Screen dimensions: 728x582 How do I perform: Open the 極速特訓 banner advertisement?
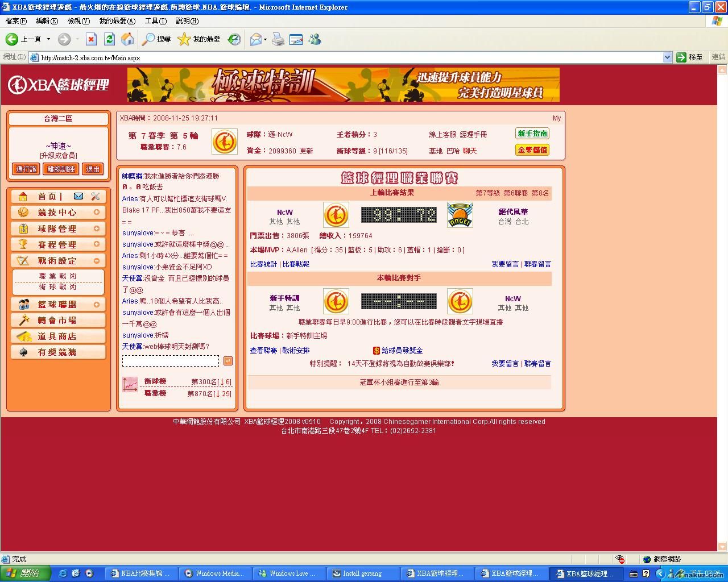pyautogui.click(x=344, y=85)
